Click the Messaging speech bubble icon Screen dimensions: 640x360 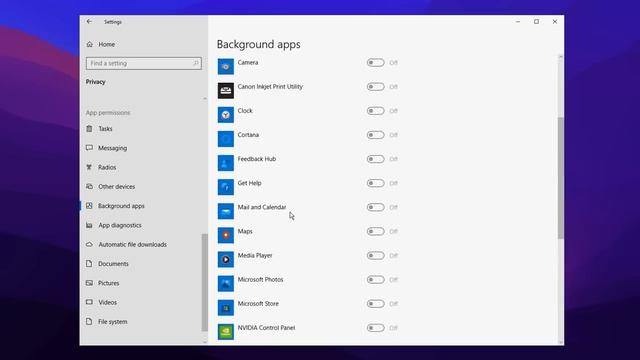(x=89, y=148)
